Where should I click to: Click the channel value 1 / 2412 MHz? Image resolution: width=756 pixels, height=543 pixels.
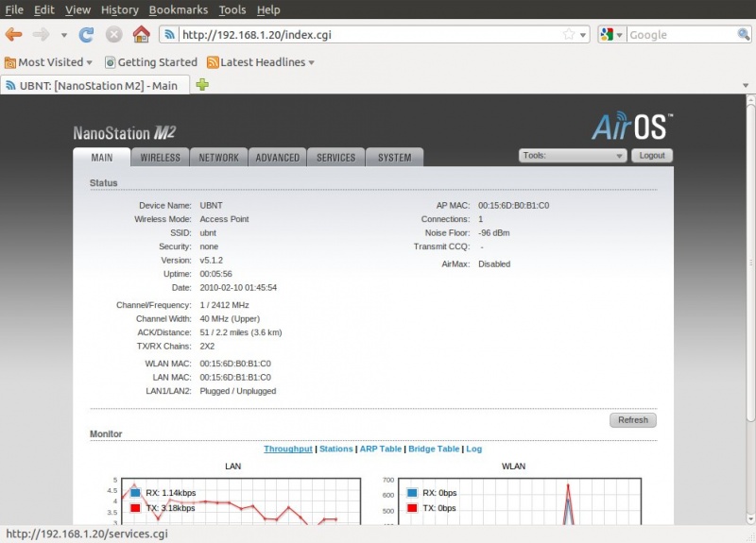tap(224, 305)
